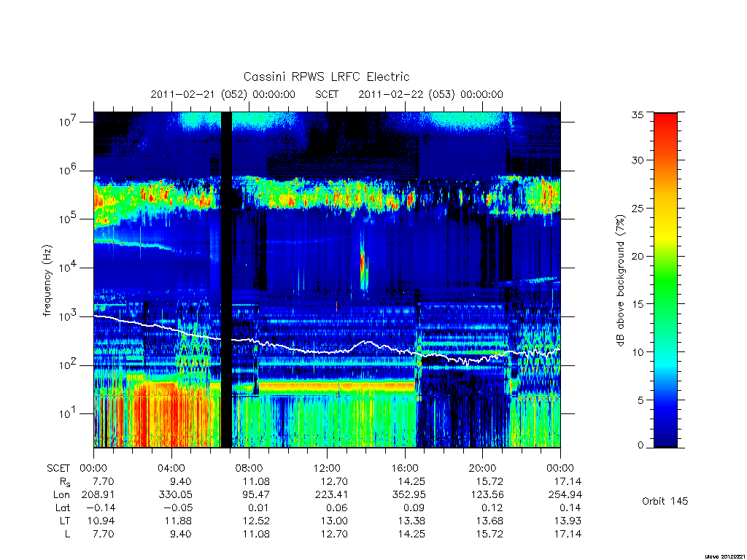Click the 'SCET' label between the header dates
Viewport: 747px width, 560px height.
[327, 94]
